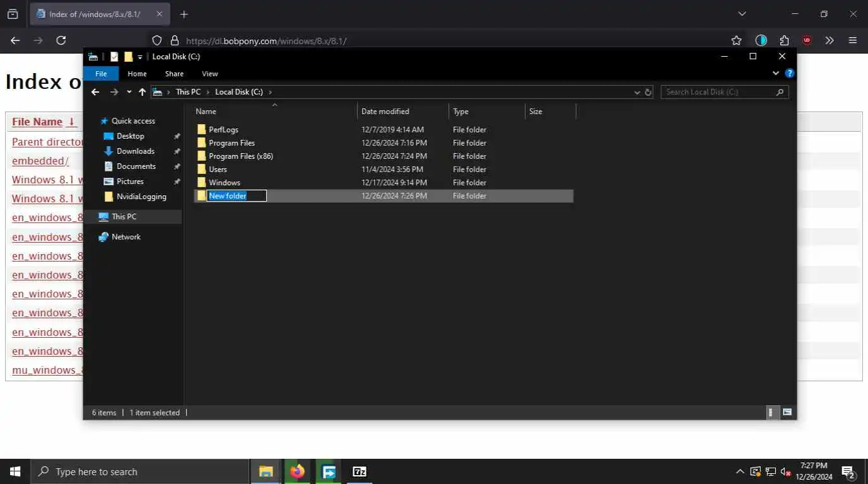Expand the address bar history dropdown
This screenshot has width=868, height=484.
click(636, 92)
